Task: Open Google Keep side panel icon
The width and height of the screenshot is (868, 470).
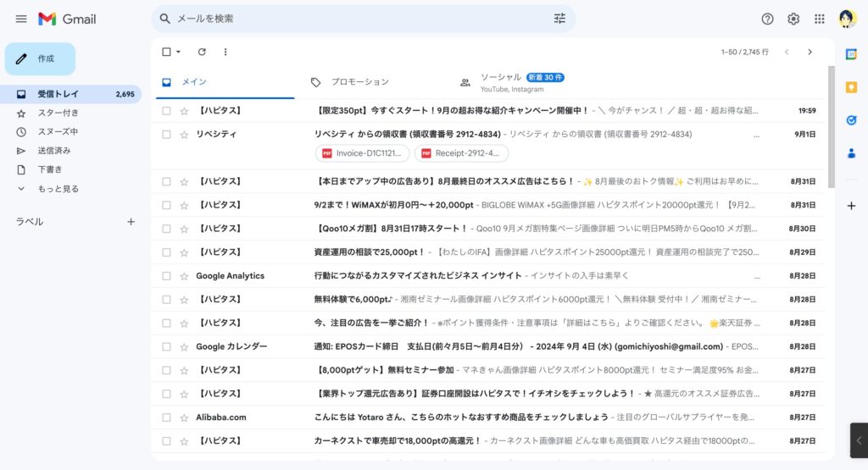Action: (x=851, y=87)
